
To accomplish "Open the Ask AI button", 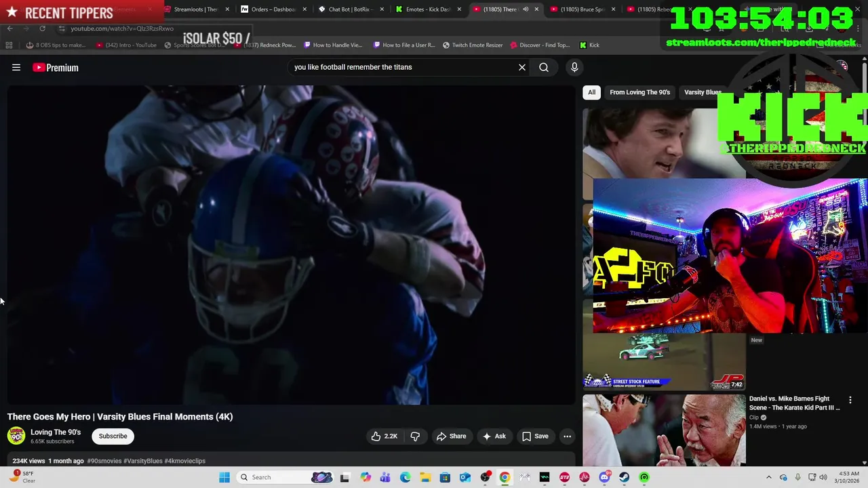I will pyautogui.click(x=494, y=436).
